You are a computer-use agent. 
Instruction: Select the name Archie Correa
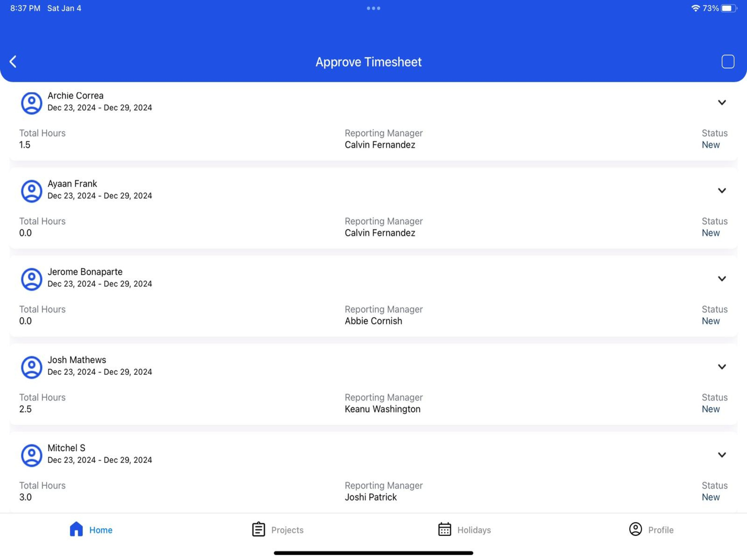click(x=75, y=96)
